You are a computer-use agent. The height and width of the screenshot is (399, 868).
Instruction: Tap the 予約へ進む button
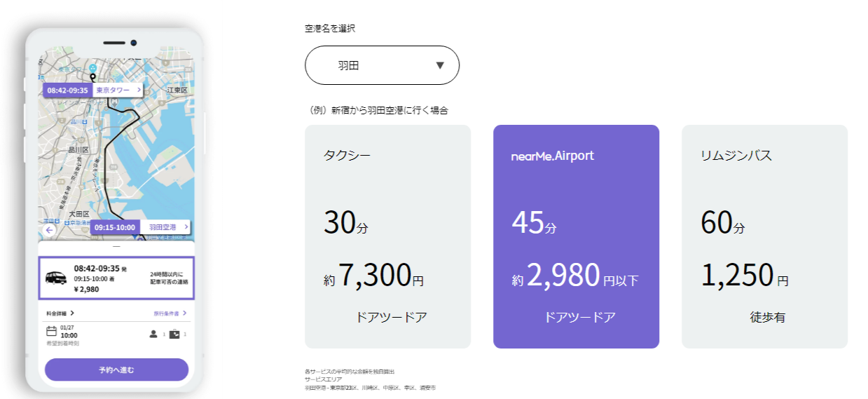coord(116,370)
